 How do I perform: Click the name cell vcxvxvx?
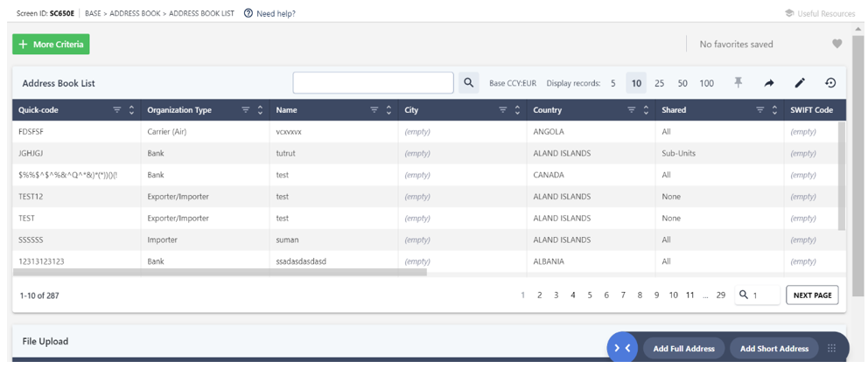point(333,132)
